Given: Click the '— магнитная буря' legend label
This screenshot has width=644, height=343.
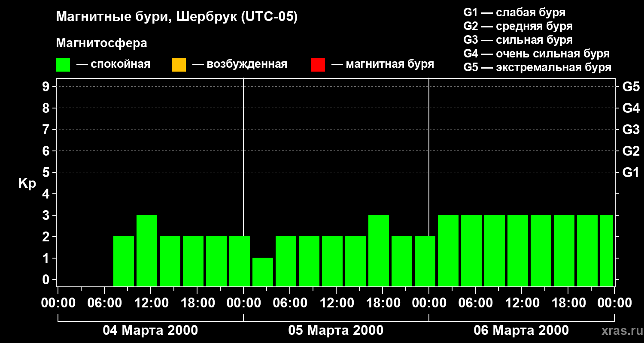Looking at the screenshot, I should click(x=383, y=64).
